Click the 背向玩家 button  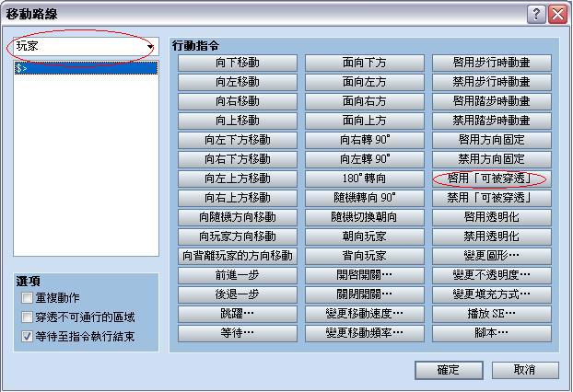(x=365, y=256)
